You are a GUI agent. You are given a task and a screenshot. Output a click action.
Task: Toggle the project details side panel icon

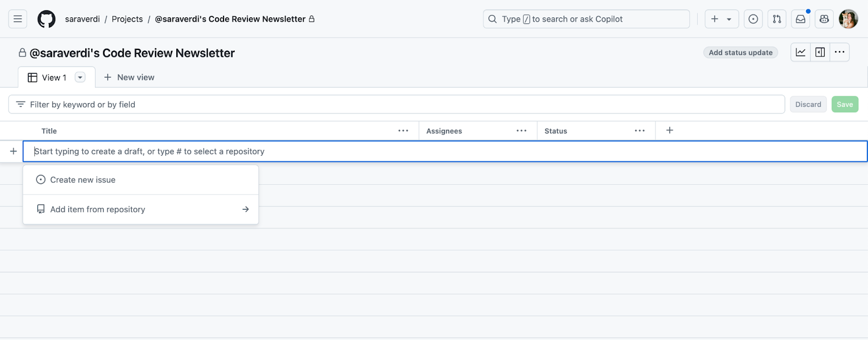coord(820,52)
